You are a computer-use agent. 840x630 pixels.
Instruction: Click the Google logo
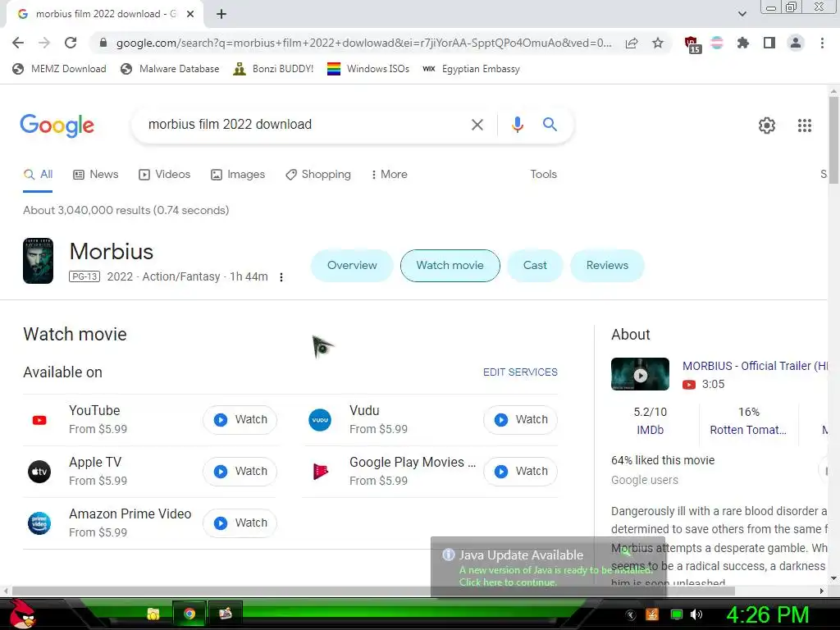click(57, 126)
